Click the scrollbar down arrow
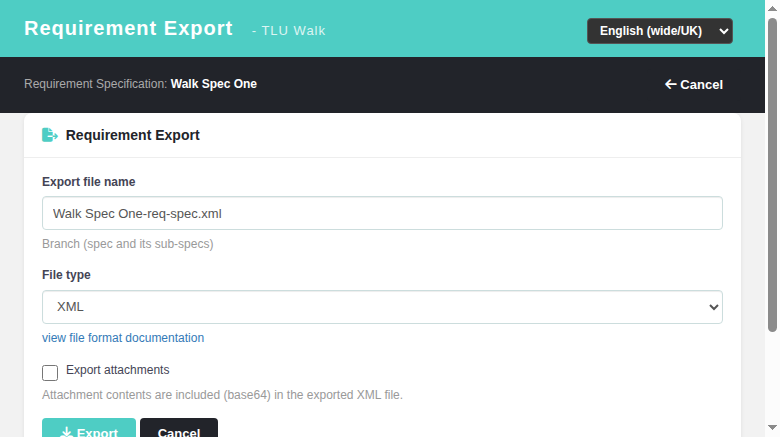Screen dimensions: 780x437 pos(772,428)
